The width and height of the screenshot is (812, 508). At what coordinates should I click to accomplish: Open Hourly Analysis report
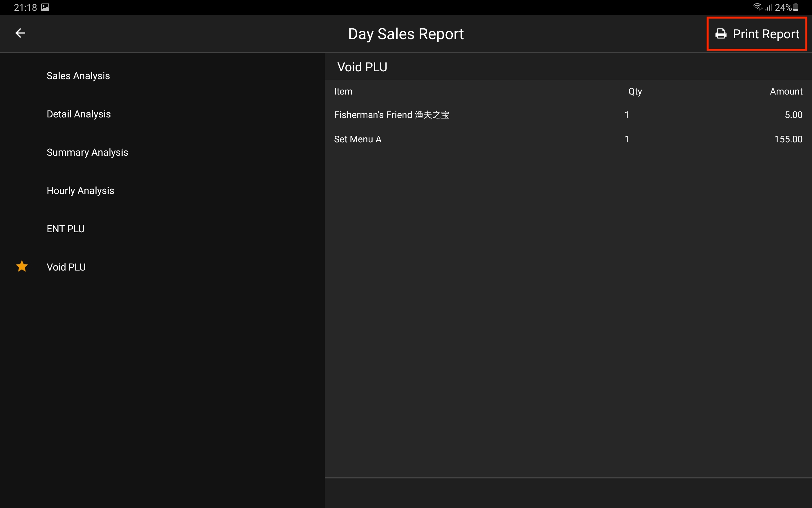[80, 190]
